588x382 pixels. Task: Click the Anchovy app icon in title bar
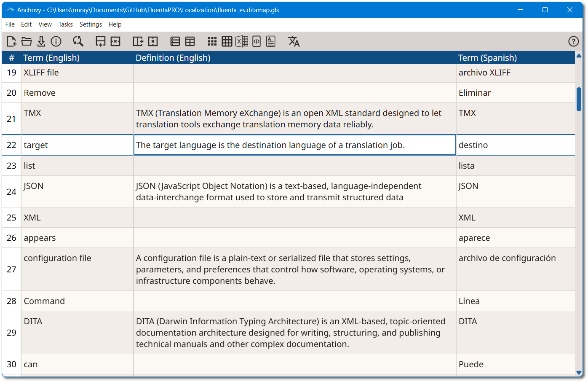11,10
